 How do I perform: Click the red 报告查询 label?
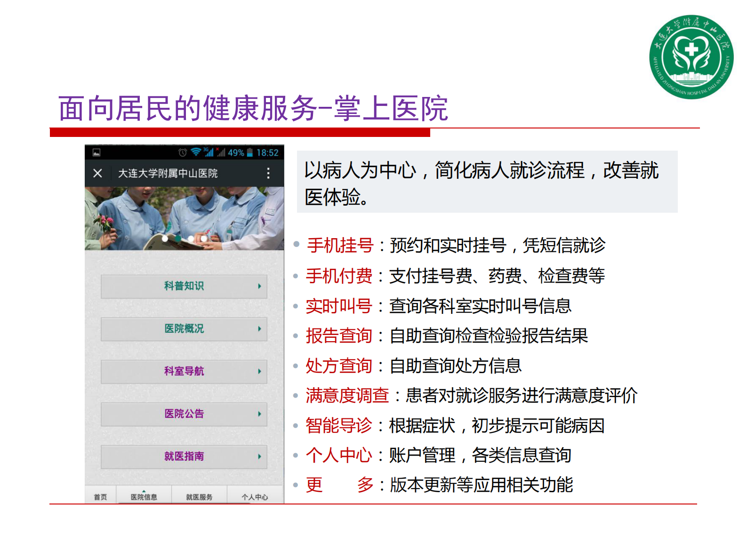[x=339, y=336]
